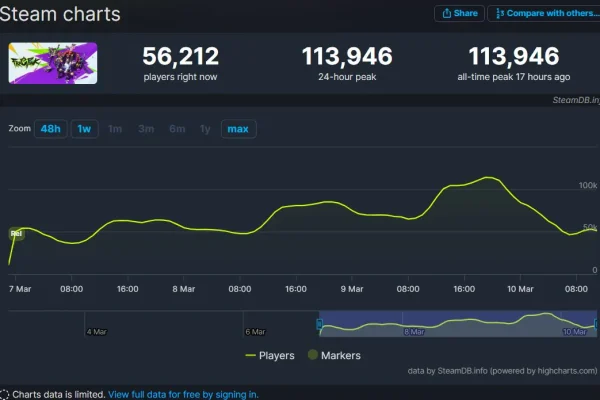Click the data by SteamDB.info credit
This screenshot has height=400, width=600.
(502, 371)
